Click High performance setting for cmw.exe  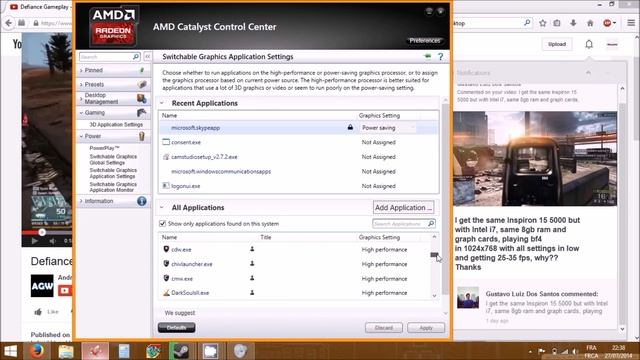(384, 278)
